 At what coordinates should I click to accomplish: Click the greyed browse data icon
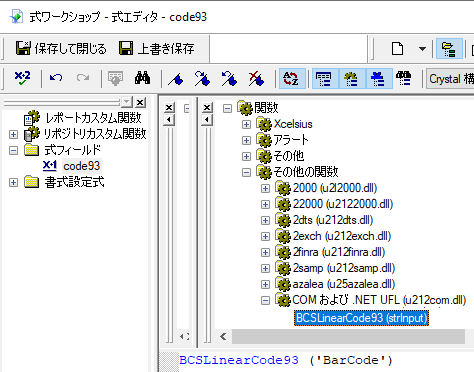[115, 79]
